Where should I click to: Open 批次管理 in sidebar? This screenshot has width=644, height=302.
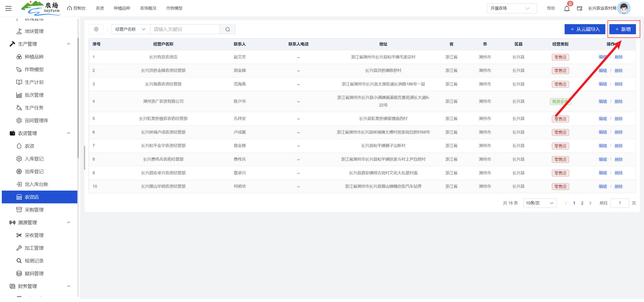click(x=34, y=95)
